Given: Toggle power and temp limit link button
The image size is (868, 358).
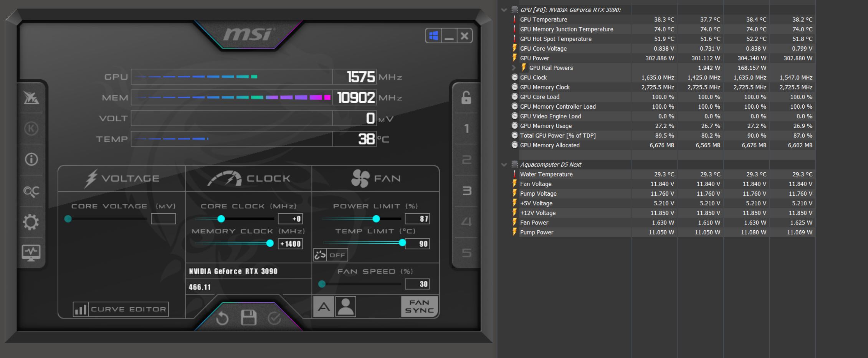Looking at the screenshot, I should coord(331,255).
